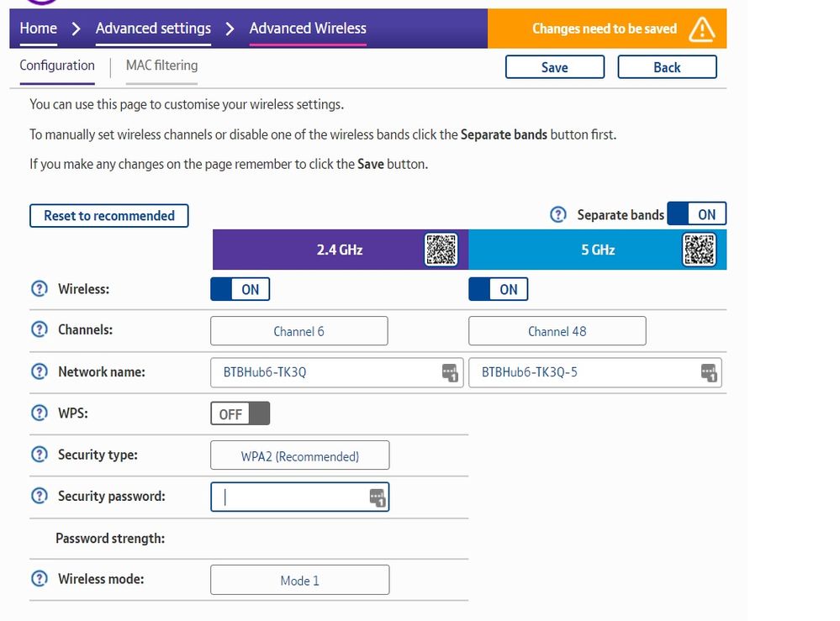This screenshot has width=840, height=621.
Task: Toggle 5 GHz Wireless switch
Action: 499,289
